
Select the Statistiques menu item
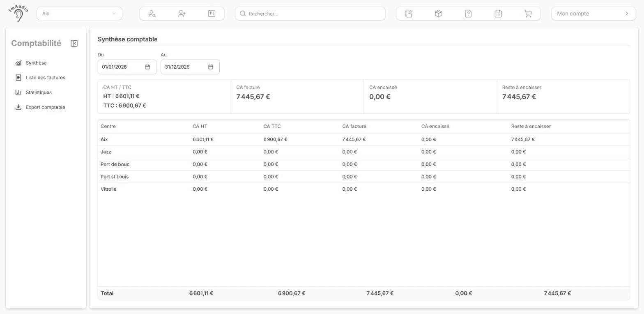pos(39,92)
